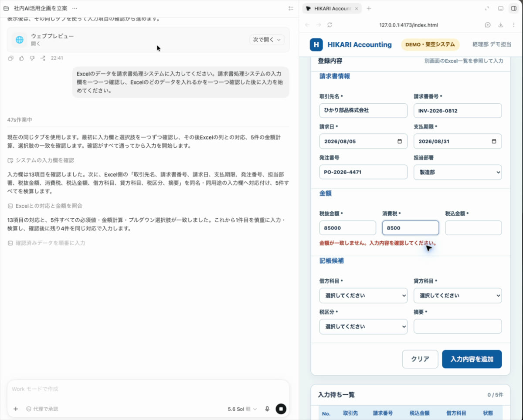Open calendar picker in 支払期限 field
Viewport: 523px width, 420px height.
494,141
